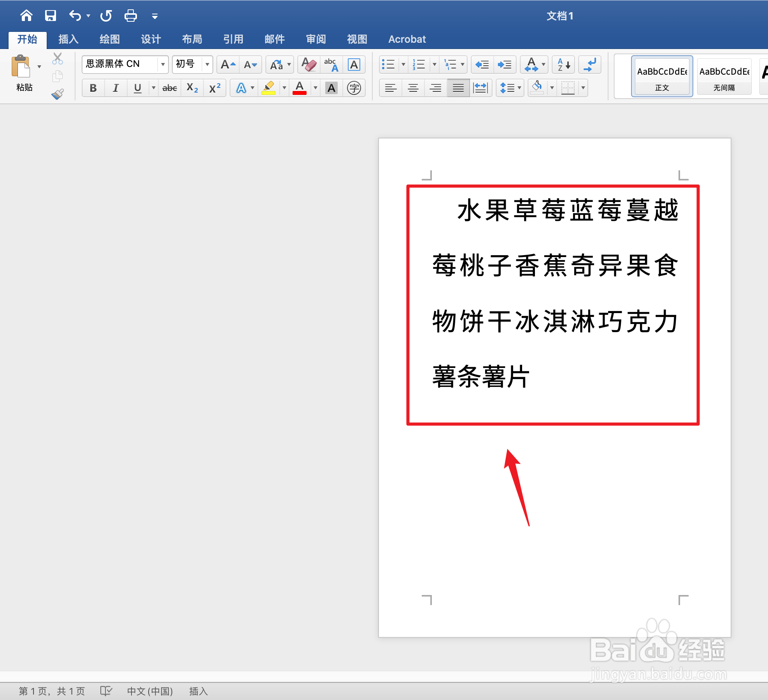Viewport: 768px width, 700px height.
Task: Select the format painter tool
Action: point(58,93)
